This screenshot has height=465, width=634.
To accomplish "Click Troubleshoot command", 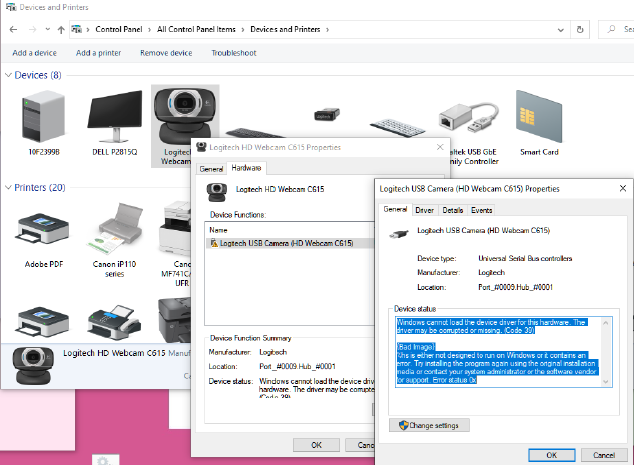I will coord(234,53).
